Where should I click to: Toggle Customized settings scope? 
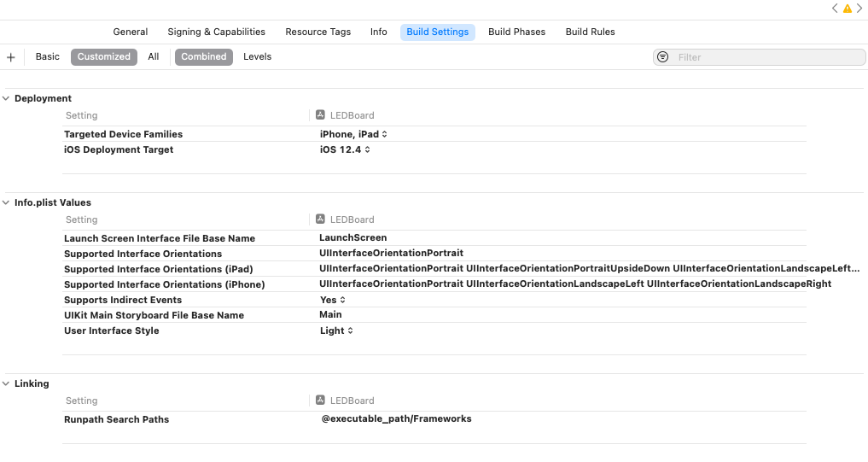tap(103, 56)
